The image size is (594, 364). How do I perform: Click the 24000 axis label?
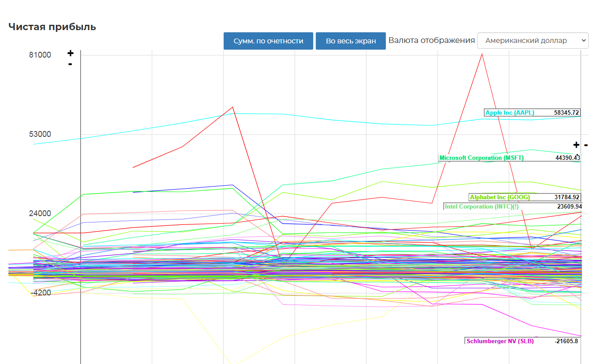(40, 213)
